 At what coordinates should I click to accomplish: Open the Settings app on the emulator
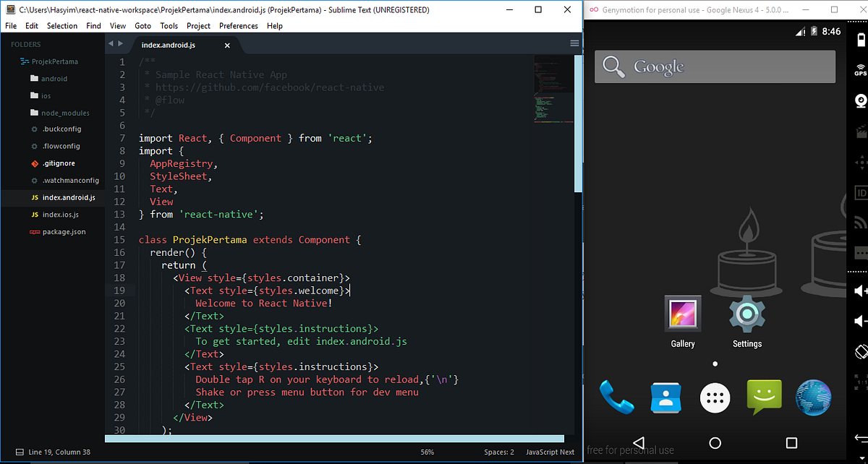(x=746, y=314)
